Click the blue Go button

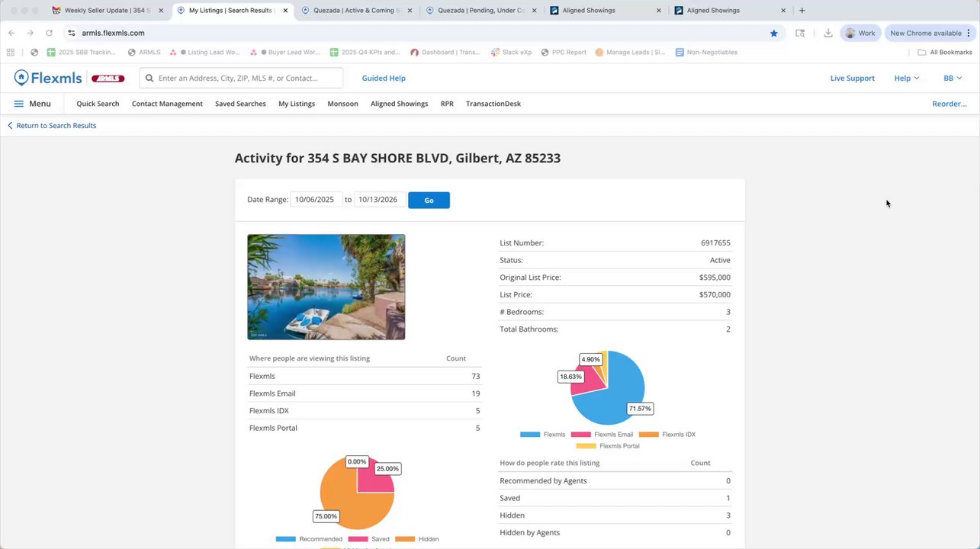point(429,200)
